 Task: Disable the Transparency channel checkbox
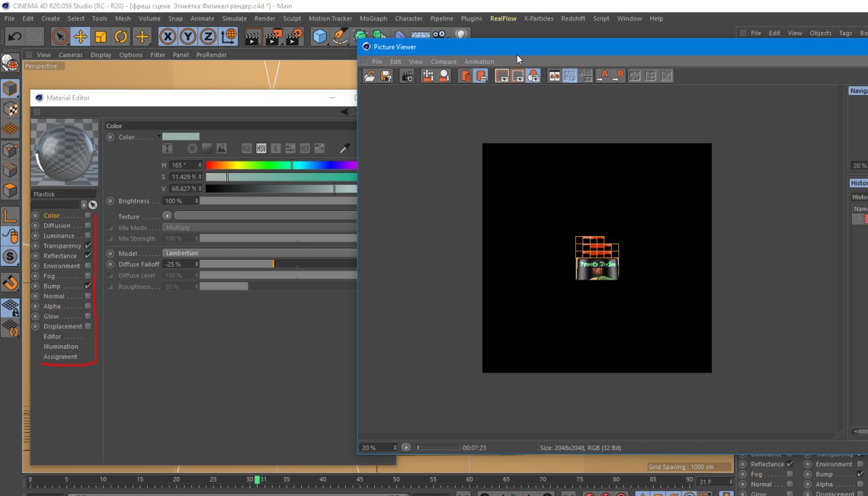[88, 246]
